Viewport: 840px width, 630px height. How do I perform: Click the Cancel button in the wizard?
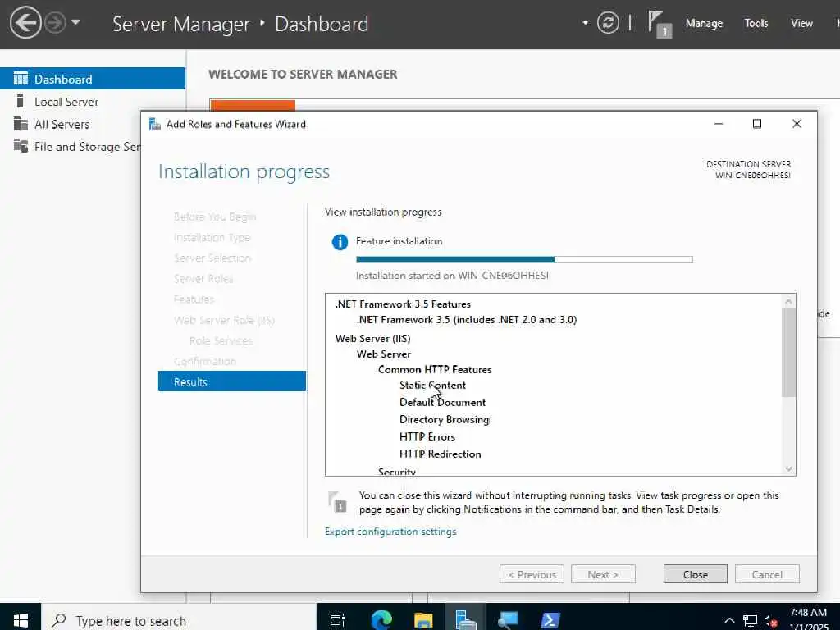(x=767, y=574)
